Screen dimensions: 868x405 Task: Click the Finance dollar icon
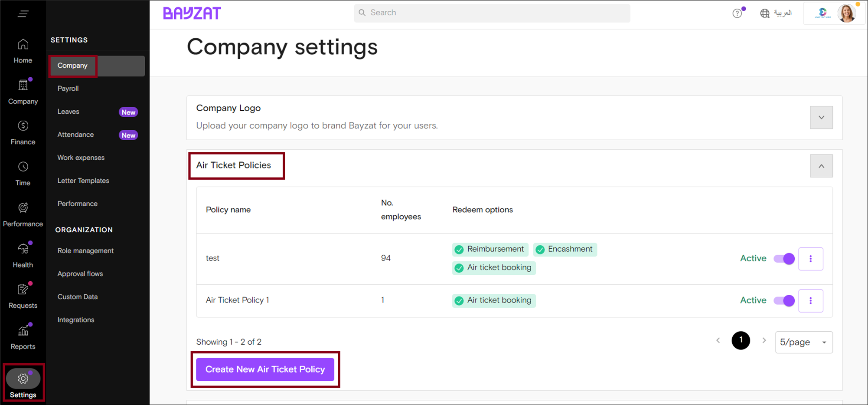coord(23,126)
